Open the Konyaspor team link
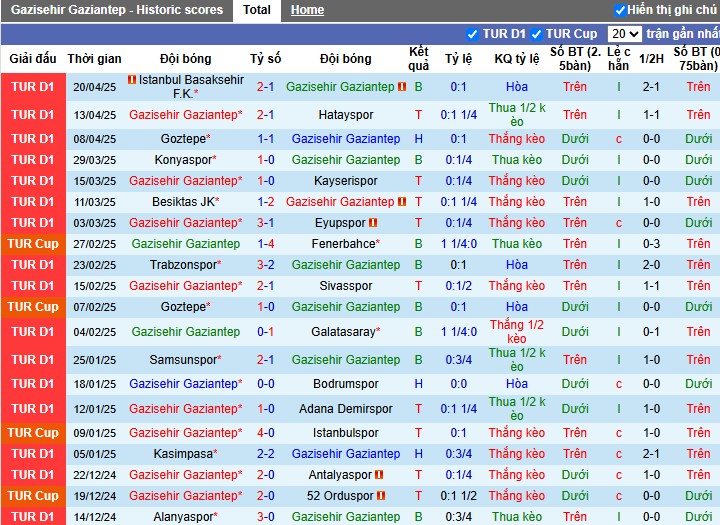 click(x=183, y=160)
